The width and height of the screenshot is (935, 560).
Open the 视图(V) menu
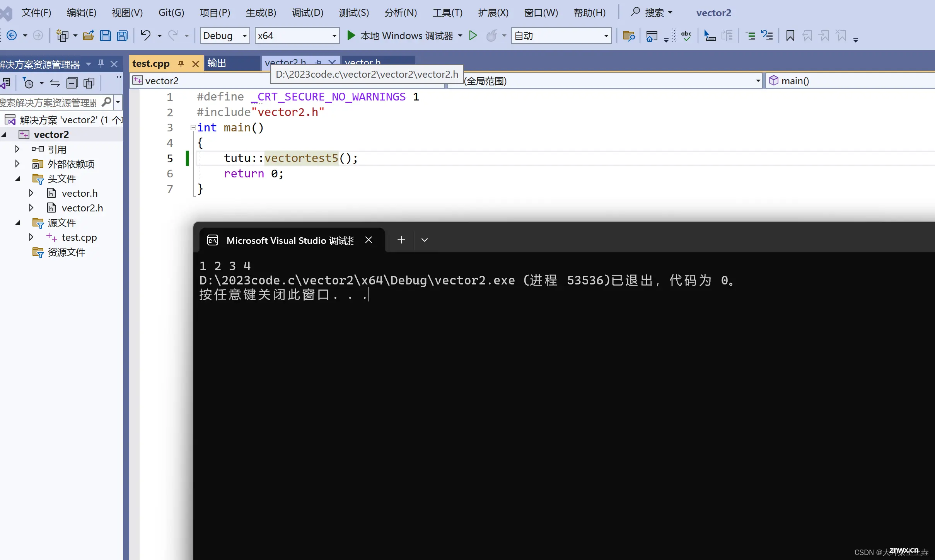(127, 13)
